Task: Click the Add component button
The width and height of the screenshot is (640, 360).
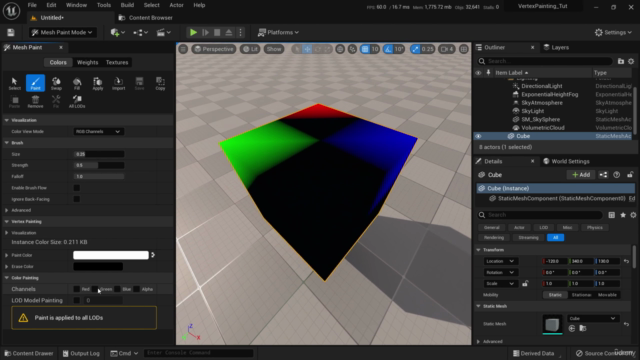Action: [x=581, y=175]
